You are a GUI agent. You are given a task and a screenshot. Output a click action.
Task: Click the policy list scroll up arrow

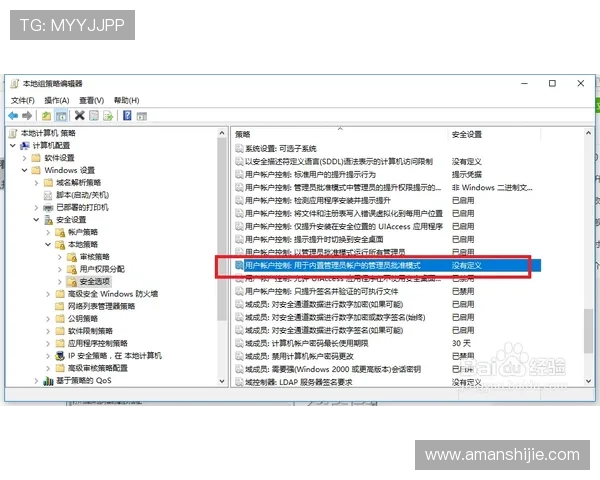[x=589, y=133]
